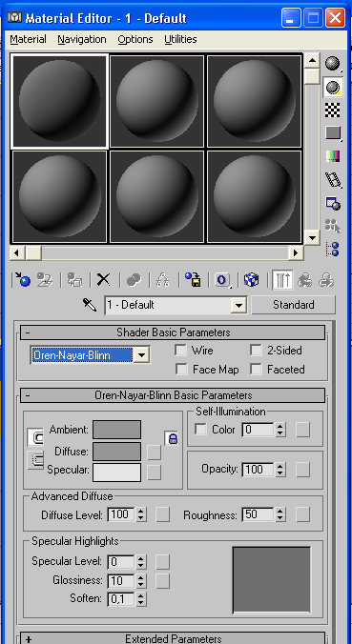
Task: Click the Select by Material icon
Action: 333,226
